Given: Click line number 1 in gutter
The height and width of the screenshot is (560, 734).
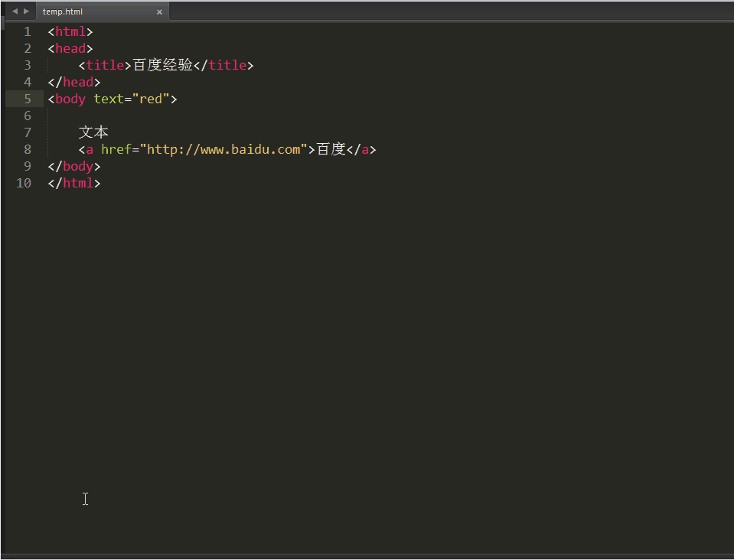Looking at the screenshot, I should (28, 32).
